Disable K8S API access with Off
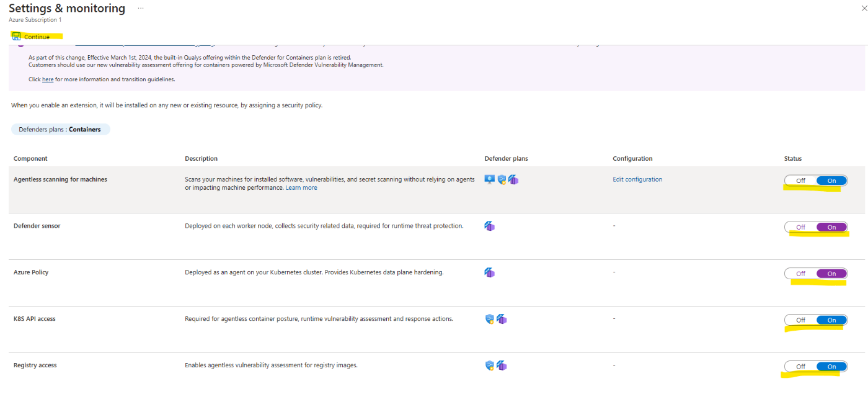The image size is (868, 394). 800,320
